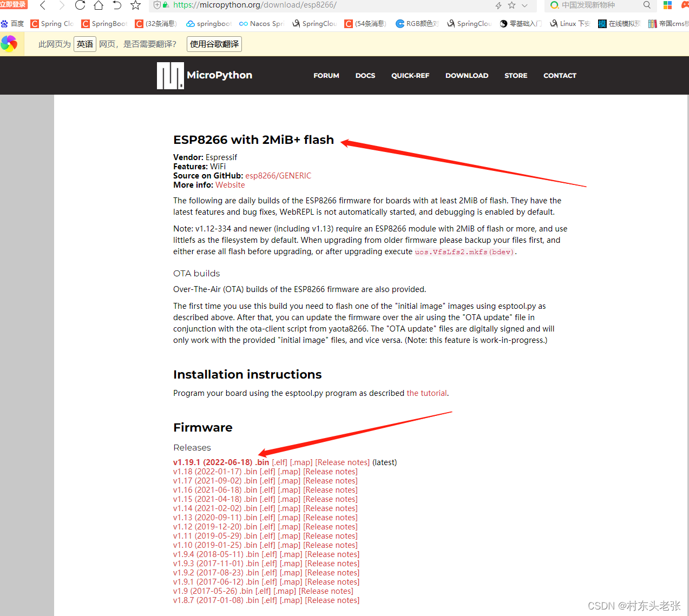Open the springboot cloud bookmark
The image size is (689, 616).
tap(209, 23)
